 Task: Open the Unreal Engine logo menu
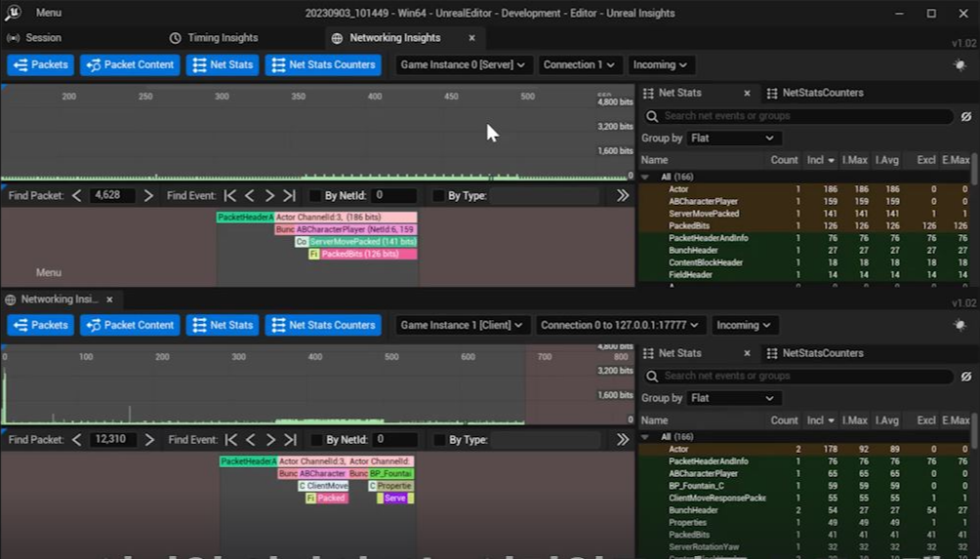coord(13,13)
